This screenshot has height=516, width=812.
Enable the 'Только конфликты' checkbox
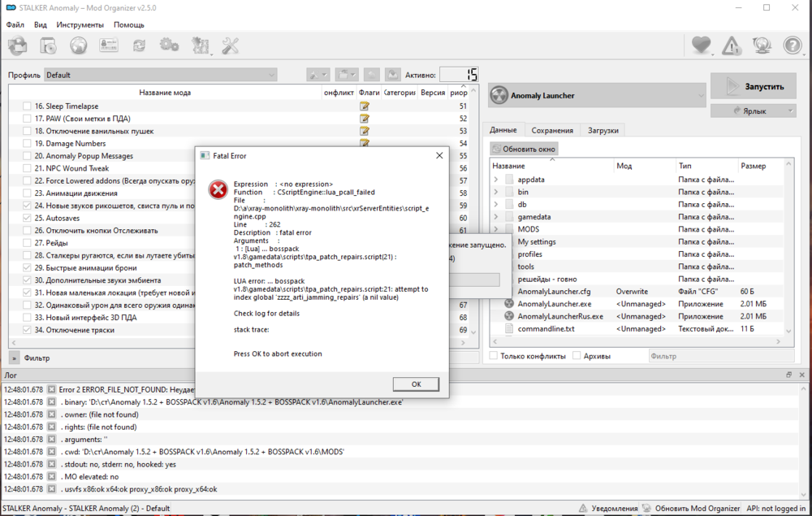pos(495,356)
